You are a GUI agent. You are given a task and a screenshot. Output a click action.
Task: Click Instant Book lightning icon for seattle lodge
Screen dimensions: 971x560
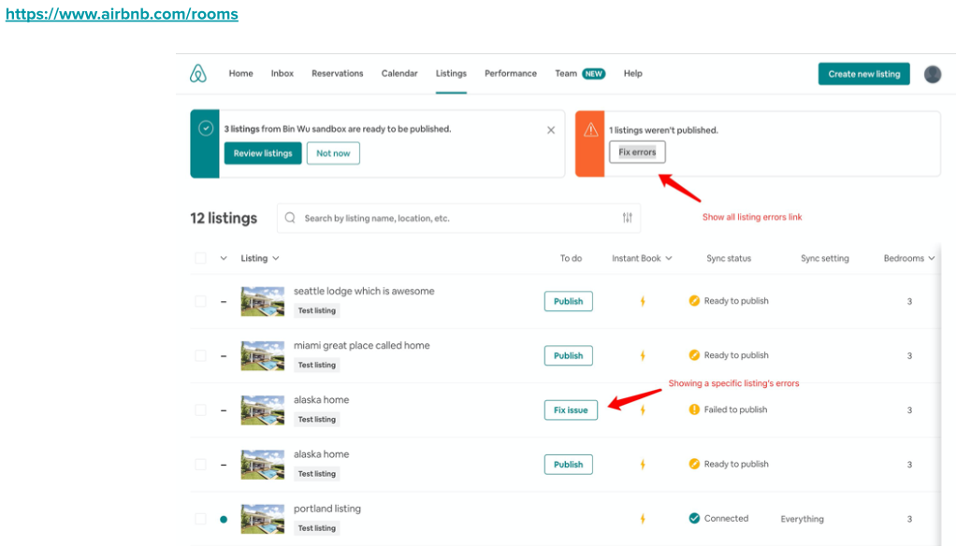coord(642,301)
